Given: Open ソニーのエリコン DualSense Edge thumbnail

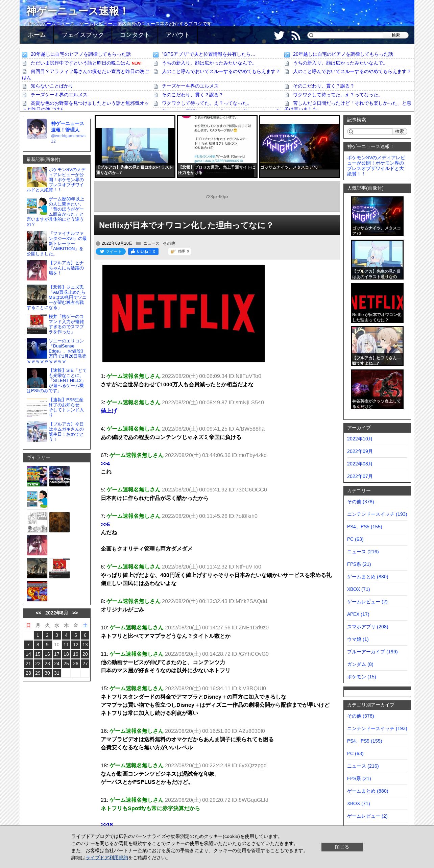Looking at the screenshot, I should [x=37, y=348].
